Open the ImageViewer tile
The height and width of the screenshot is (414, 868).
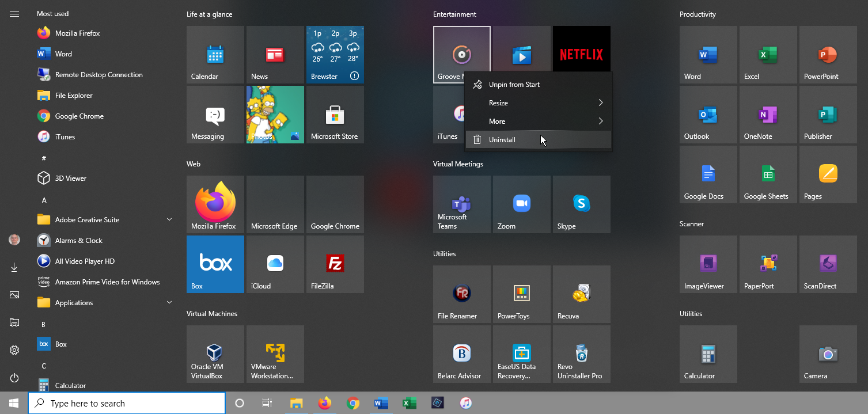(x=708, y=264)
